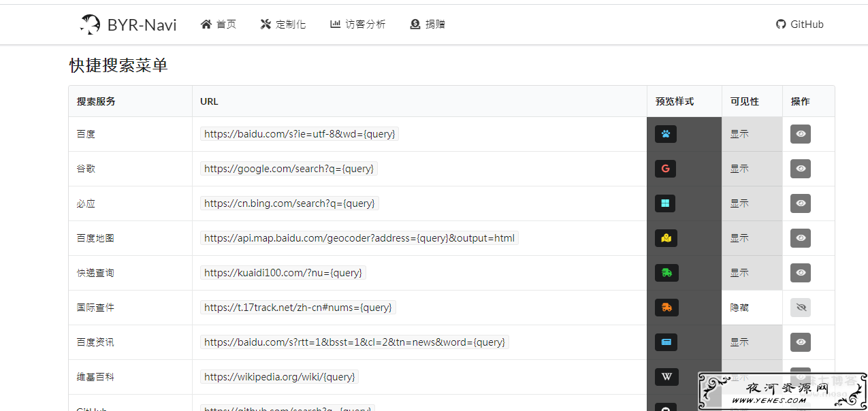Open 访客分析 visitor analytics menu item
Screen dimensions: 868x411
358,24
